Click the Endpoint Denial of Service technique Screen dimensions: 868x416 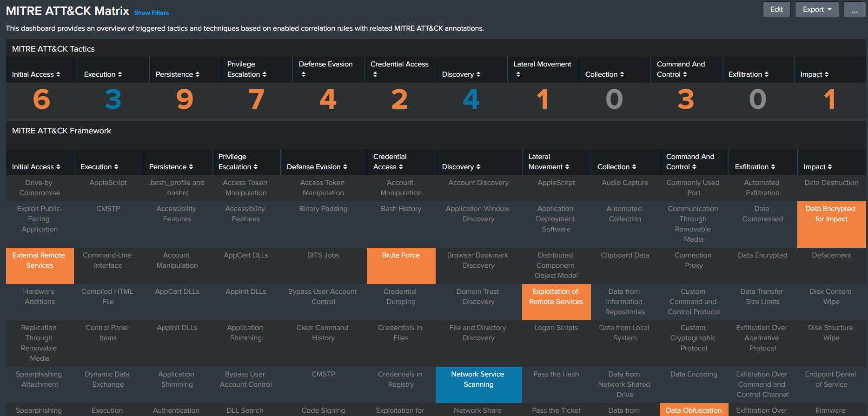coord(831,379)
